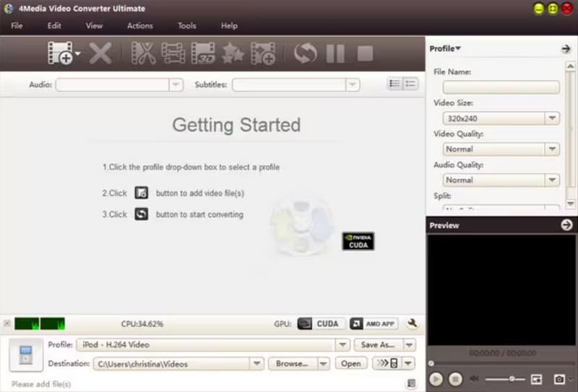Mute the preview audio speaker
This screenshot has height=392, width=578.
tap(475, 378)
